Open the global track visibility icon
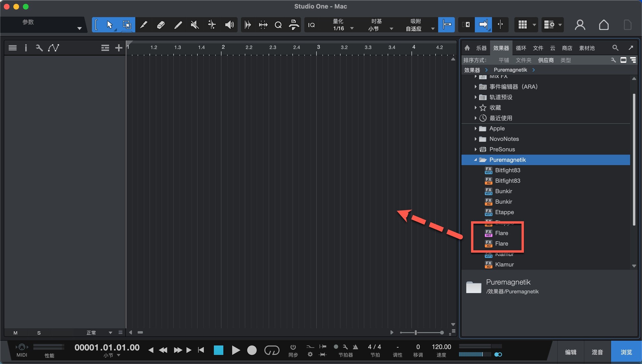Screen dimensions: 642x364 click(105, 48)
